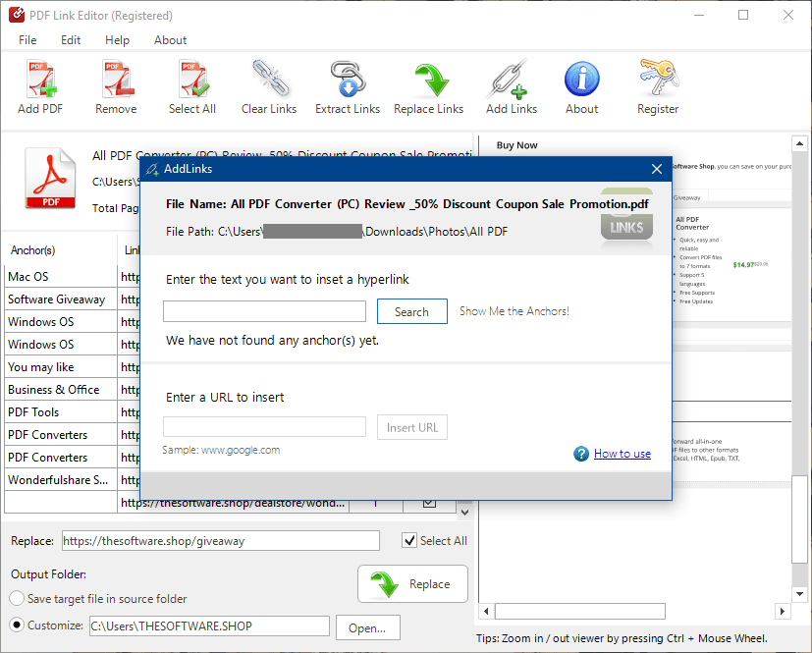This screenshot has width=812, height=653.
Task: Select Save target file in source folder
Action: tap(18, 599)
